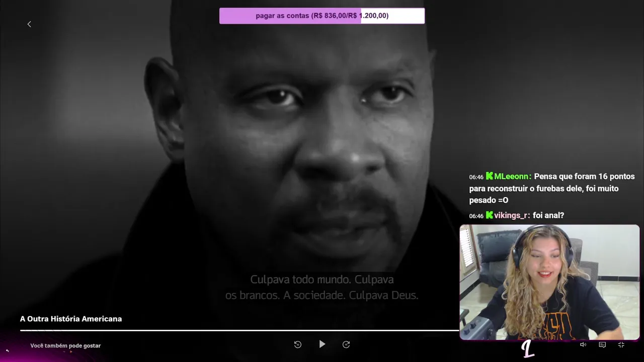Open 'Você também pode gostar' suggestions
Viewport: 644px width, 362px height.
click(65, 345)
